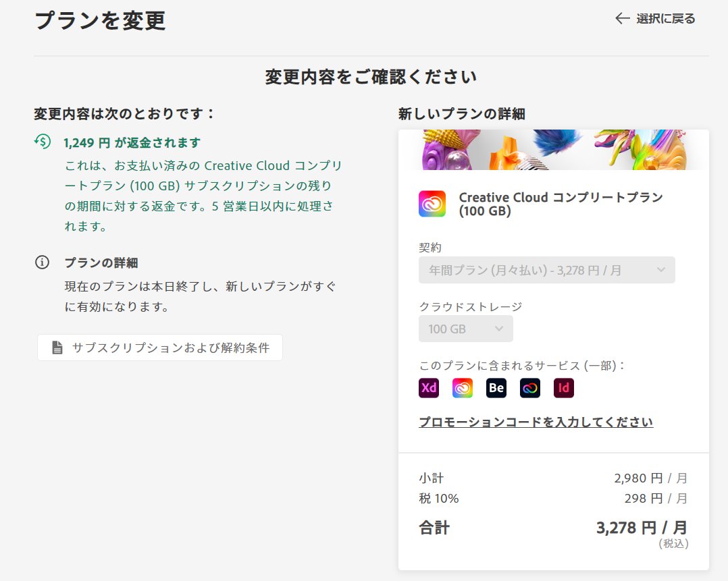
Task: Click the プランの詳細 subheading
Action: coord(101,262)
